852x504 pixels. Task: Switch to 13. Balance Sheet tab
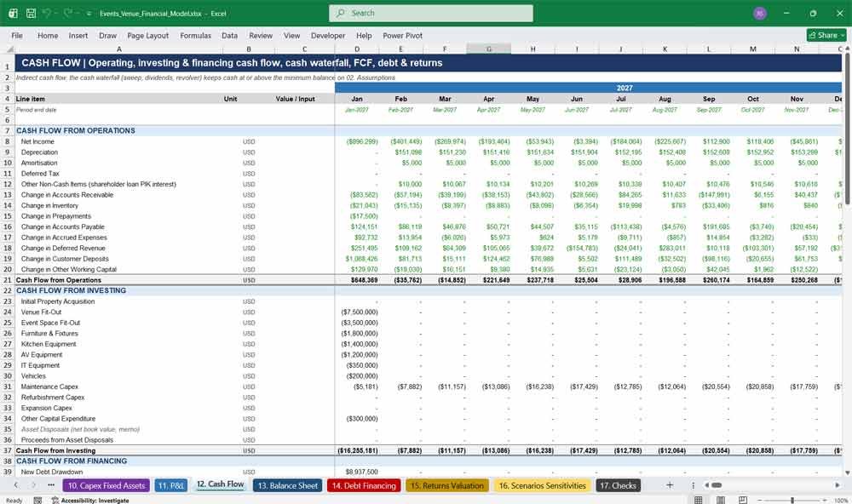click(x=287, y=485)
